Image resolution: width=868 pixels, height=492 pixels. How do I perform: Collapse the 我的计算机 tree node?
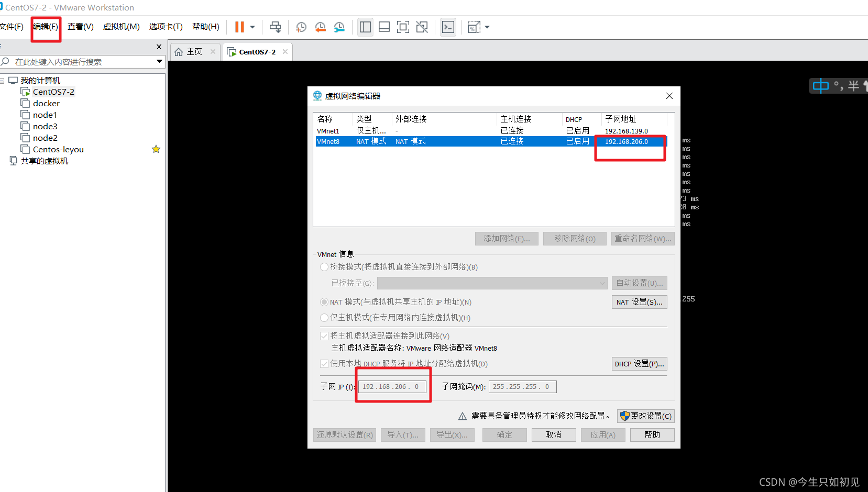2,81
